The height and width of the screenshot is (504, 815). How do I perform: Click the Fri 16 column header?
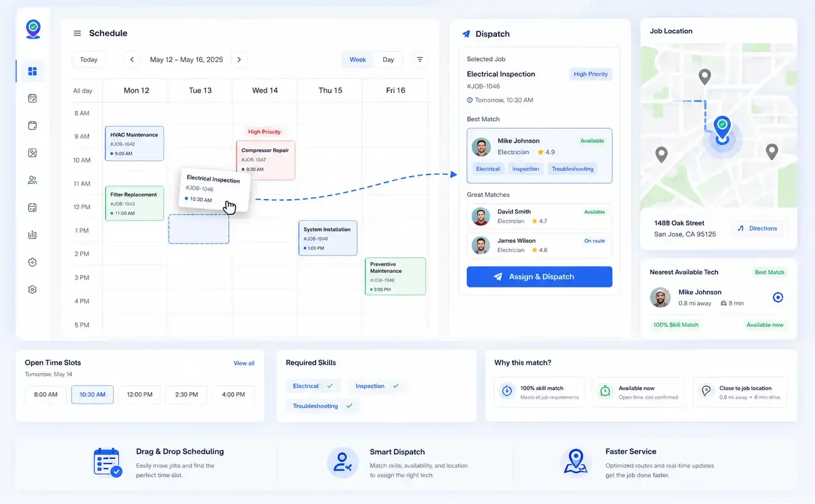pyautogui.click(x=396, y=91)
